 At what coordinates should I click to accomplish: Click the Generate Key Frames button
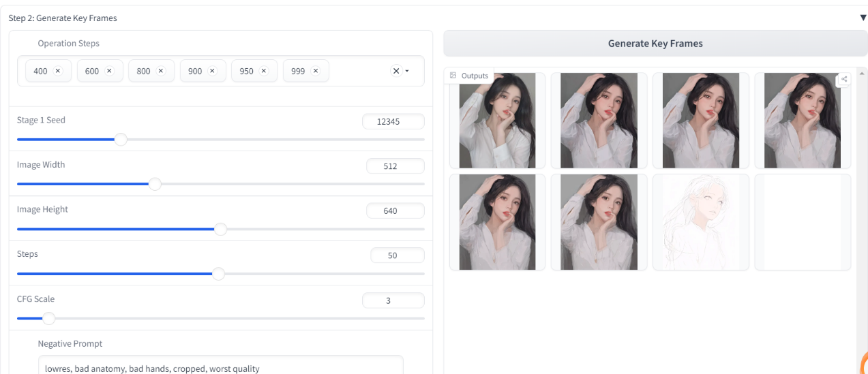[655, 43]
